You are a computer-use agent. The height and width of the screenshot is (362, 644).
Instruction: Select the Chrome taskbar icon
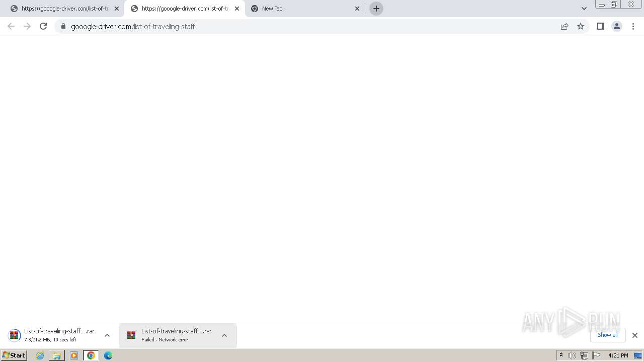(91, 355)
